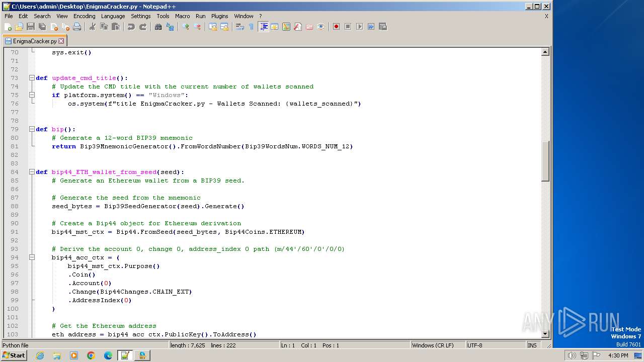Click the Copy toolbar icon
644x362 pixels.
click(104, 27)
